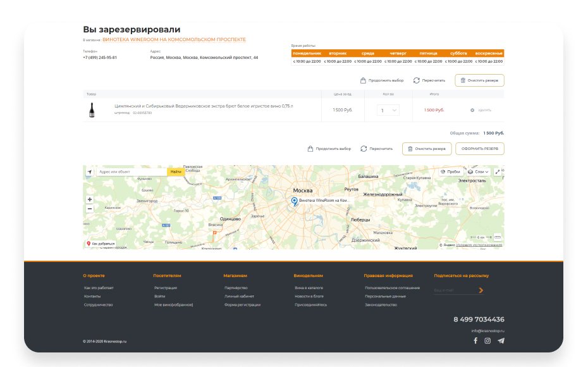Viewport: 588px width, 367px height.
Task: Open the quantity dropdown showing 1
Action: click(x=388, y=110)
